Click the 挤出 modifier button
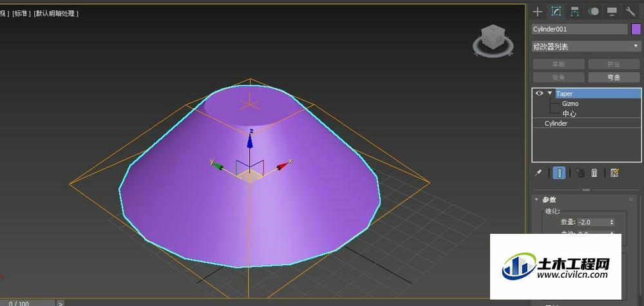The height and width of the screenshot is (306, 644). tap(614, 64)
